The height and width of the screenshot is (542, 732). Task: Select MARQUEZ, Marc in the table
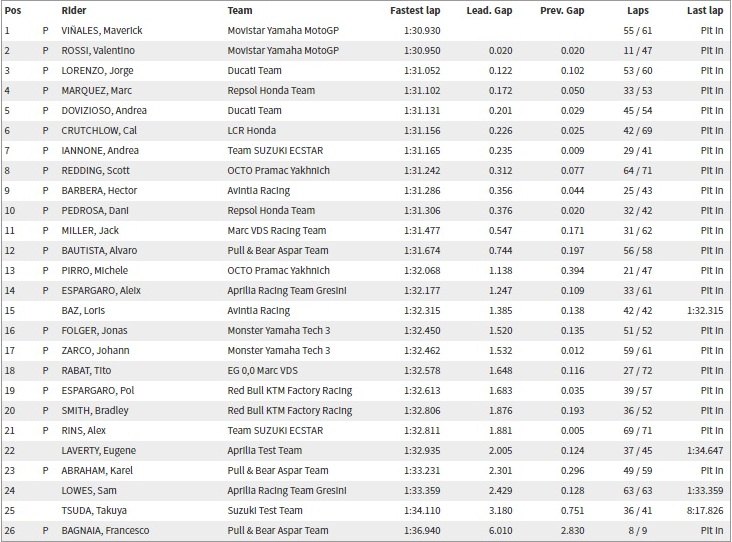click(97, 91)
